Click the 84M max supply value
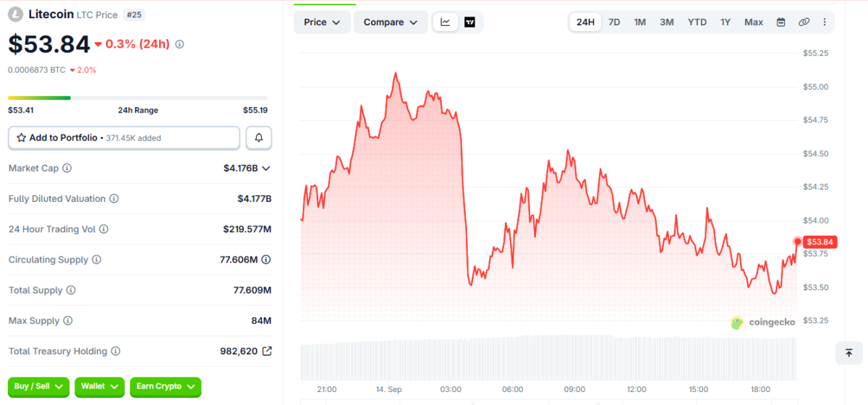868x405 pixels. [x=261, y=320]
